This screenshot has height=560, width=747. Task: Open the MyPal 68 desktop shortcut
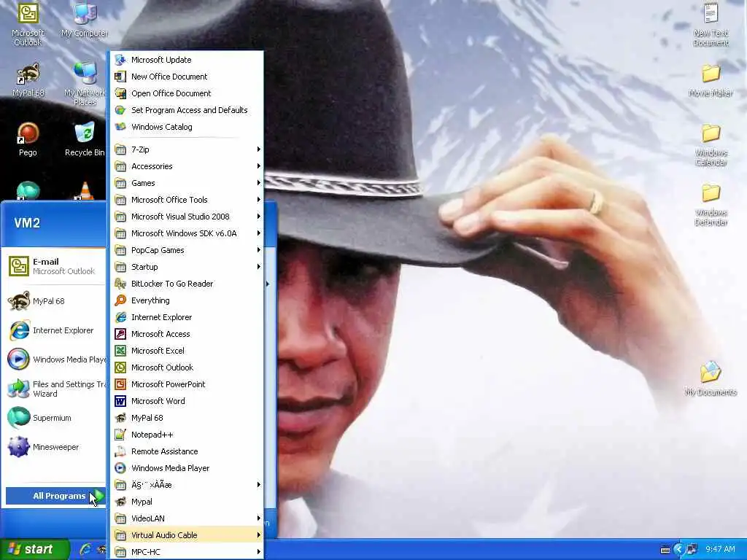(28, 79)
